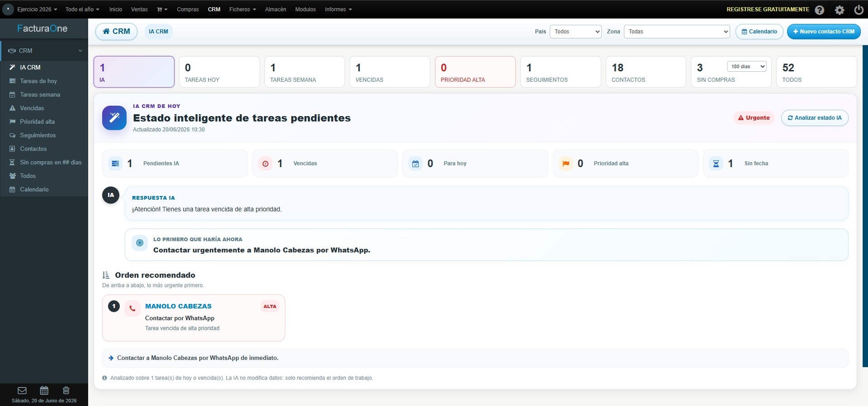Viewport: 868px width, 406px height.
Task: Open the shopping cart menu icon
Action: tap(162, 9)
